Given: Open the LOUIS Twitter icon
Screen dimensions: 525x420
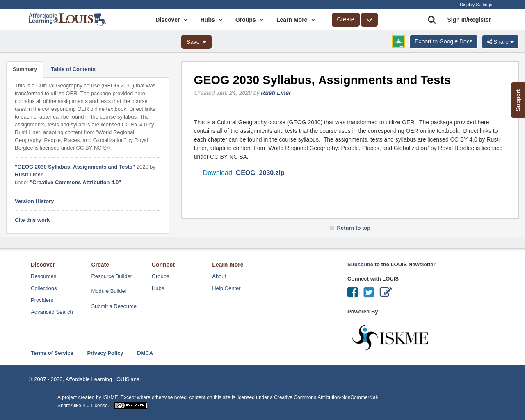Looking at the screenshot, I should 369,292.
